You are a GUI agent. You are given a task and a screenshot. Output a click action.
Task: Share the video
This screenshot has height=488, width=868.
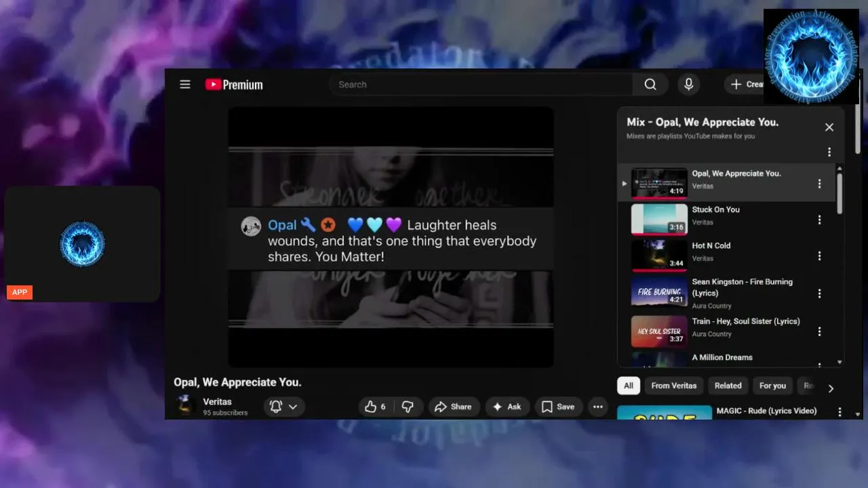(x=453, y=407)
